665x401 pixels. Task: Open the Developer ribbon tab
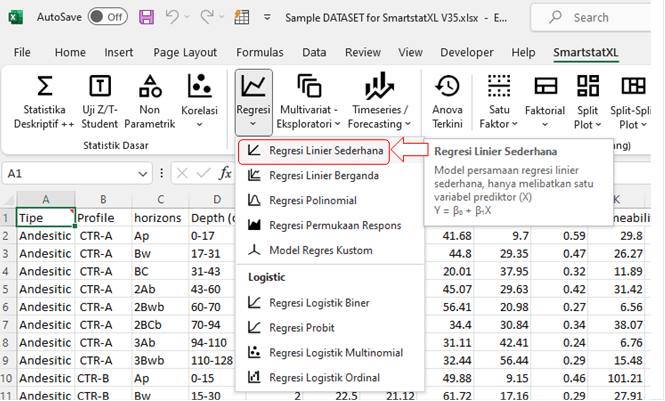click(x=466, y=52)
